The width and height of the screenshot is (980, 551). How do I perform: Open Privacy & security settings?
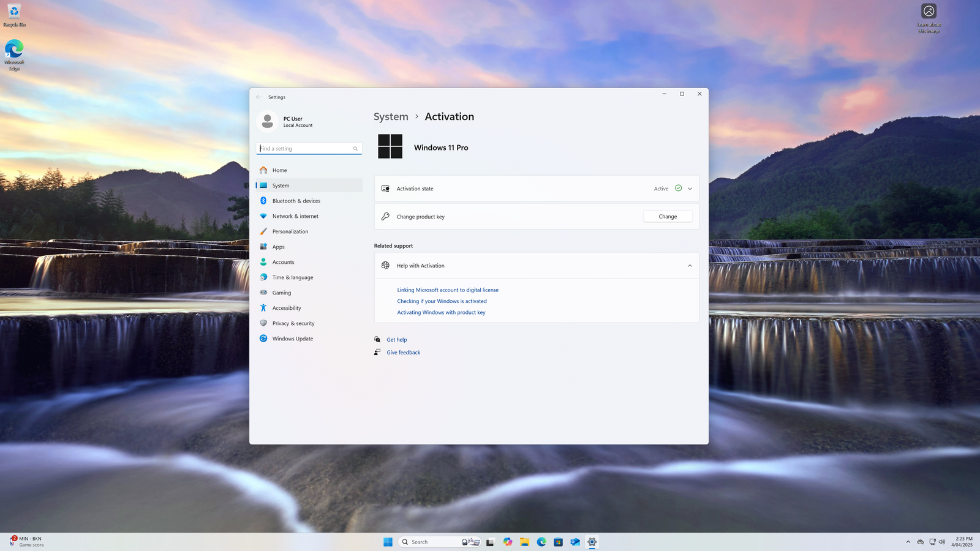coord(309,323)
